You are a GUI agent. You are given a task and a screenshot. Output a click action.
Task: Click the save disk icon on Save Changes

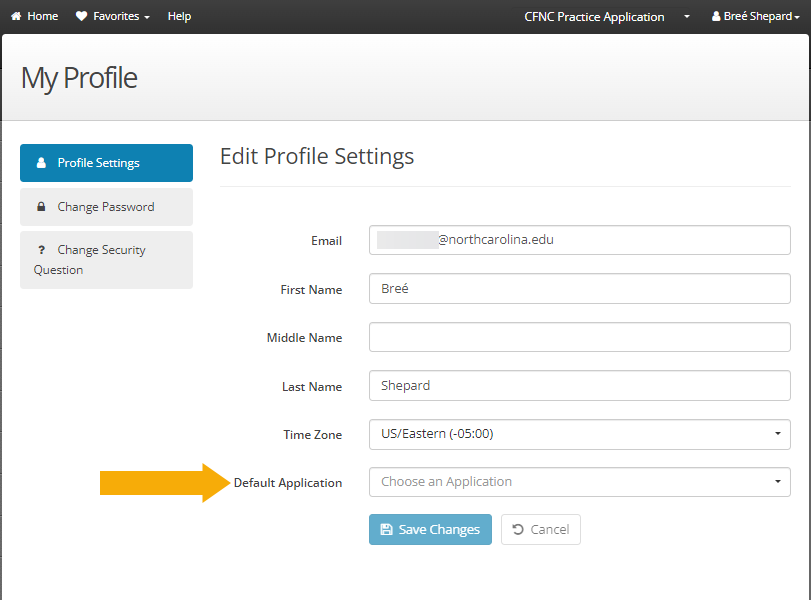(388, 529)
